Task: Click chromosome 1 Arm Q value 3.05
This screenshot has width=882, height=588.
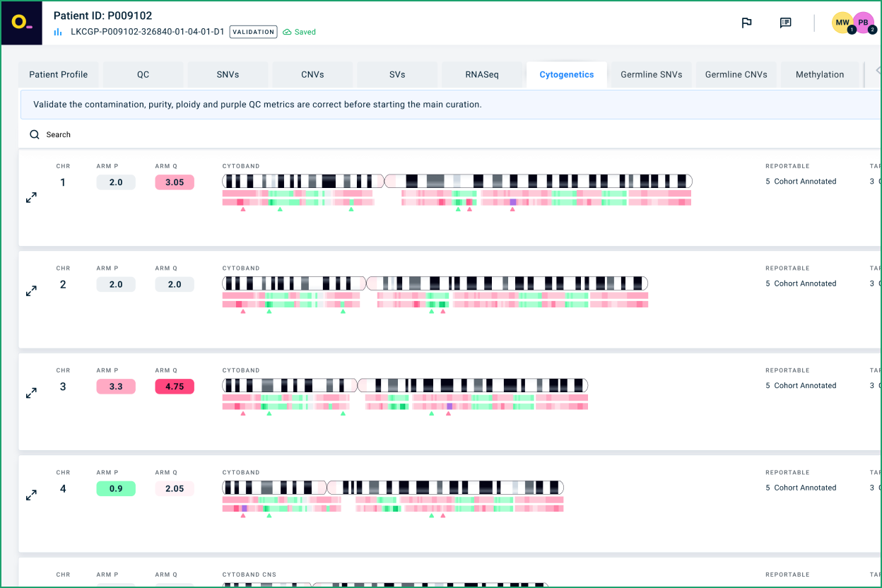Action: 175,182
